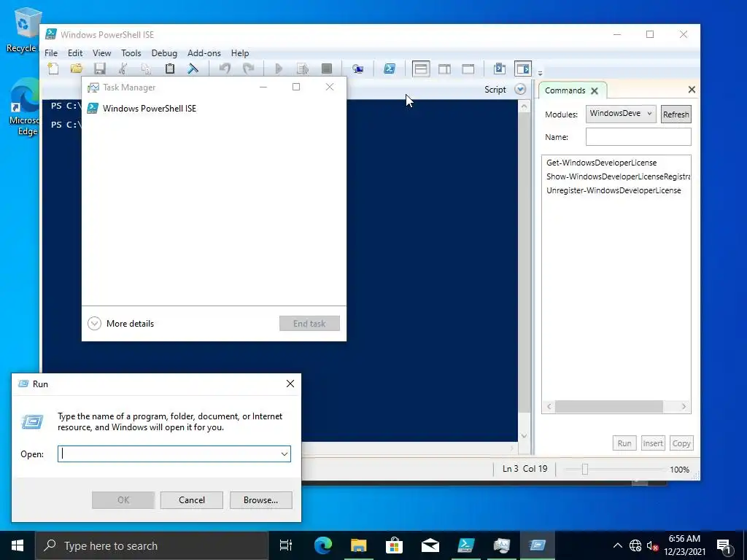
Task: Switch to Task Manager taskbar icon
Action: point(502,545)
